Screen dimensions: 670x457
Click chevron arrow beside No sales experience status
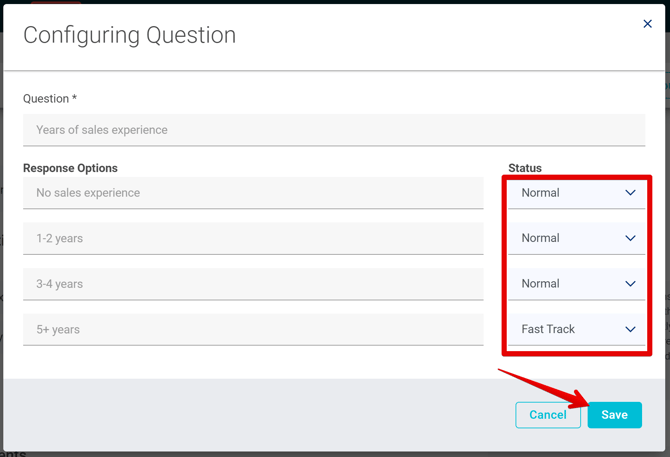tap(630, 193)
